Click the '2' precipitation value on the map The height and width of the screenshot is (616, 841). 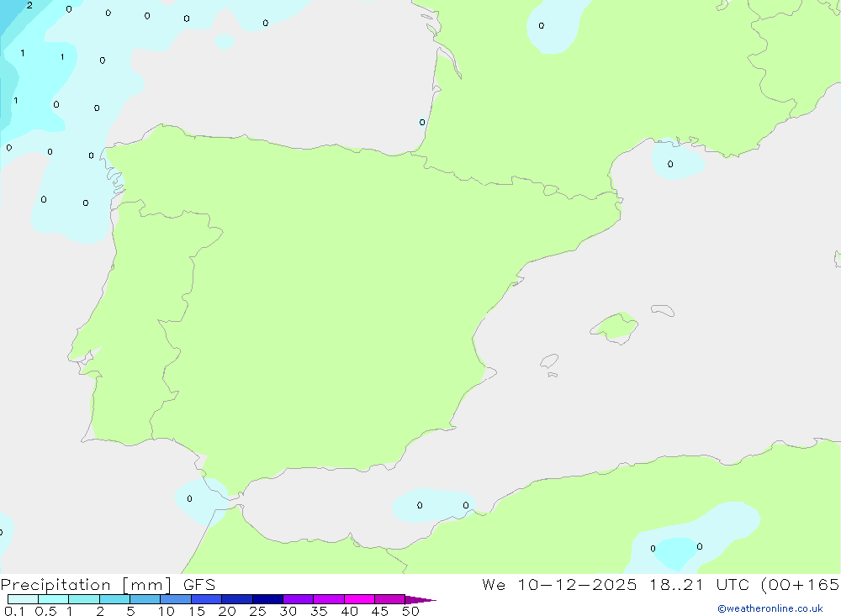29,5
